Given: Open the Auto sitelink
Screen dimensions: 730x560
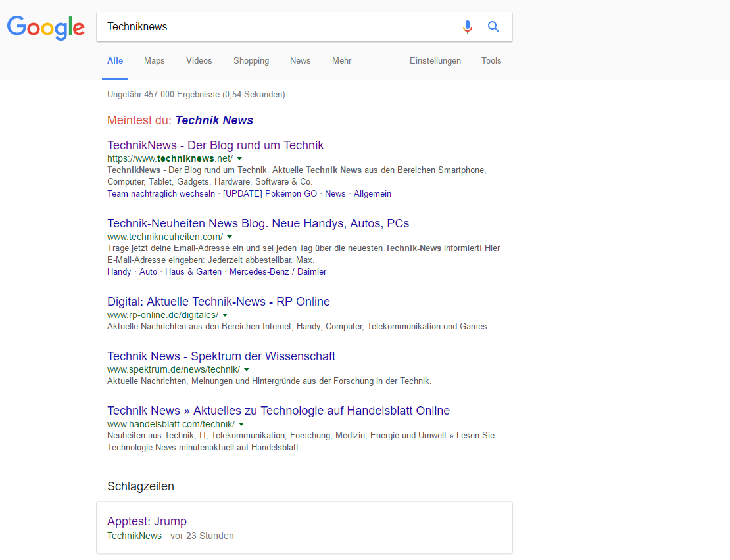Looking at the screenshot, I should pos(148,271).
